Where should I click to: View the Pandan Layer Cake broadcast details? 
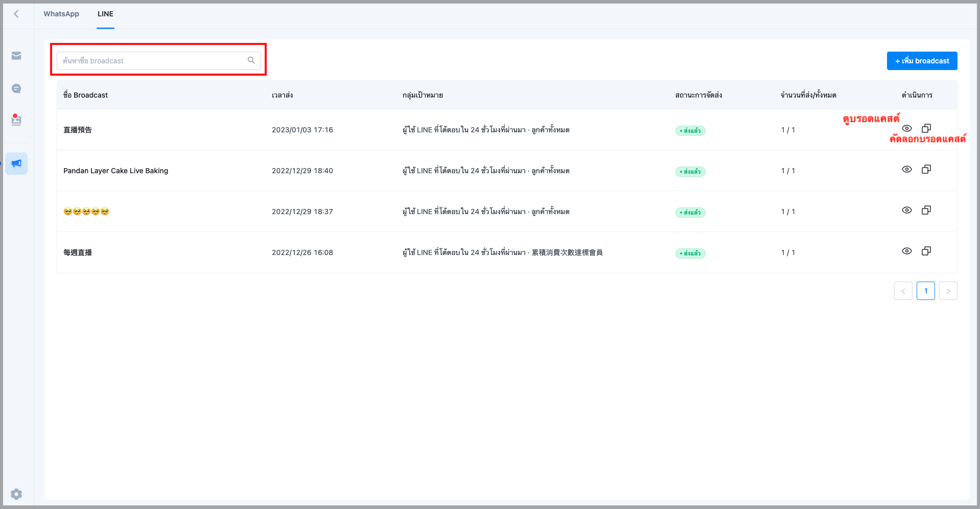[x=906, y=169]
